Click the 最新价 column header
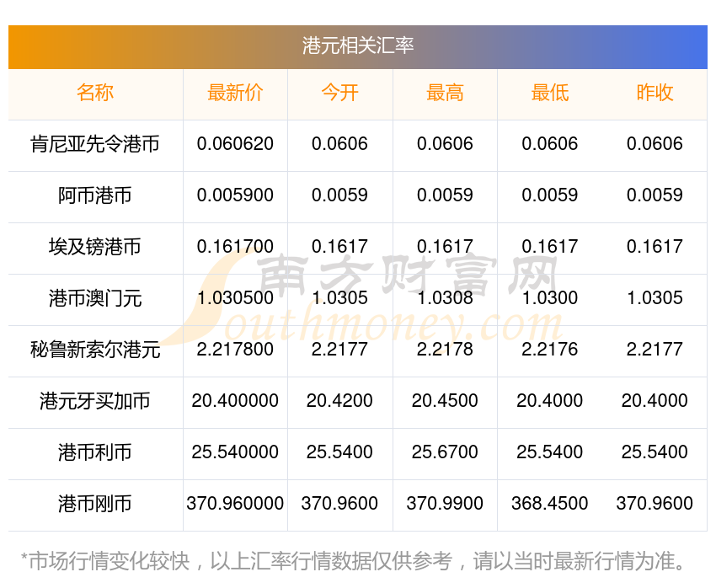This screenshot has width=716, height=588. point(235,93)
